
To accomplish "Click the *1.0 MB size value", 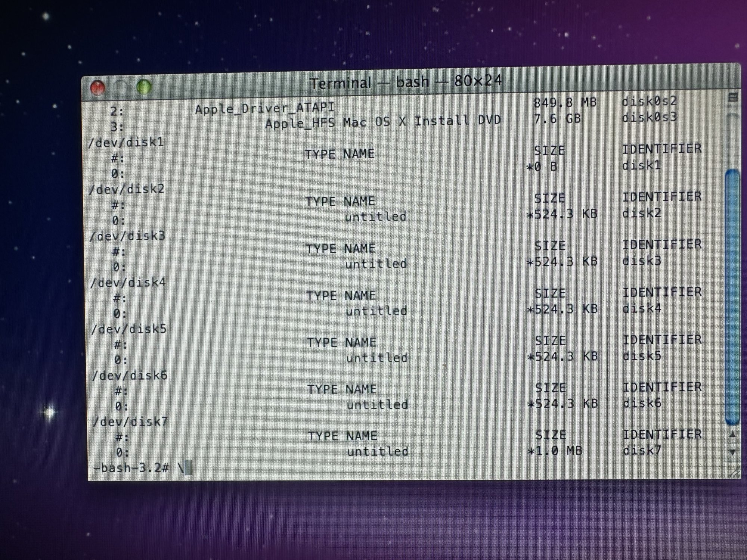I will pos(555,451).
